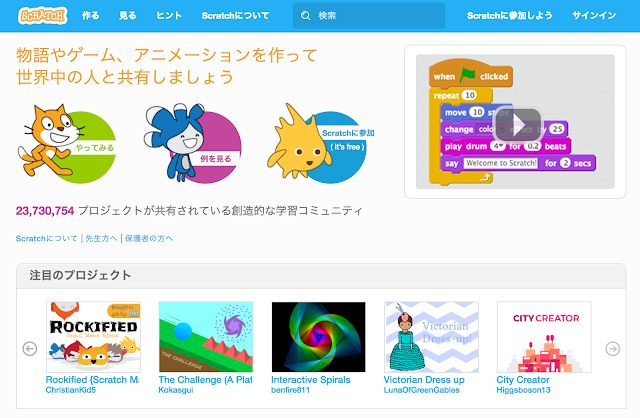This screenshot has width=640, height=418.
Task: Open the 見る menu item
Action: [127, 16]
